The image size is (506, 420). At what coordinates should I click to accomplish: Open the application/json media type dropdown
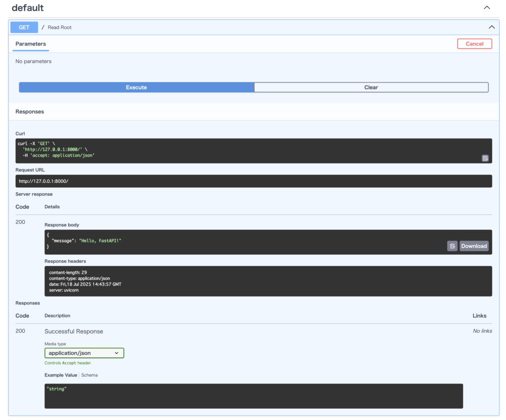(84, 353)
